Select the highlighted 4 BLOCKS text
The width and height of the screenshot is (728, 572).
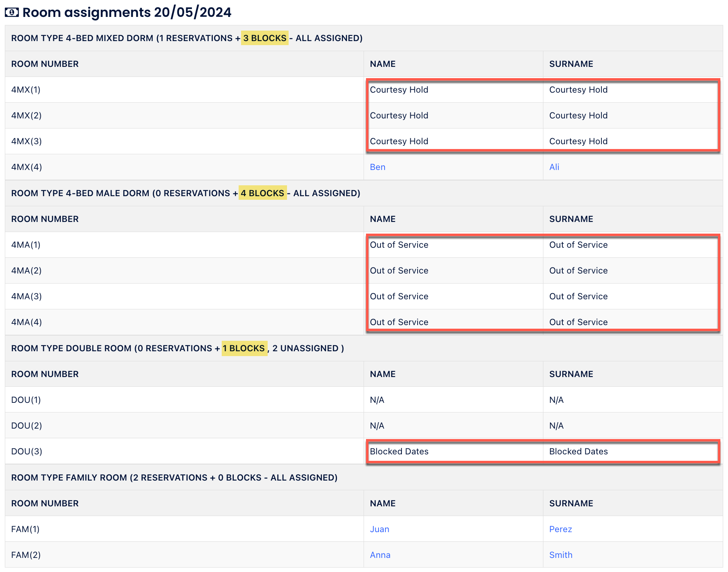coord(262,193)
